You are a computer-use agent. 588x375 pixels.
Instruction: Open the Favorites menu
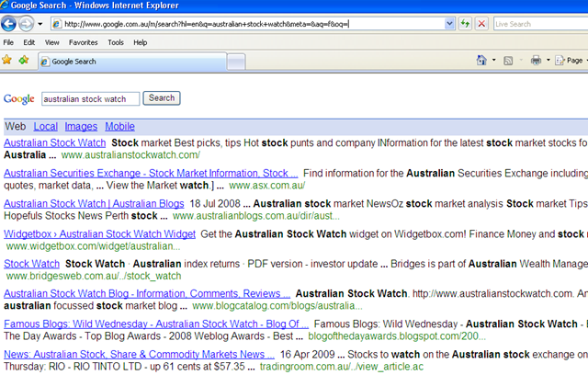[84, 42]
